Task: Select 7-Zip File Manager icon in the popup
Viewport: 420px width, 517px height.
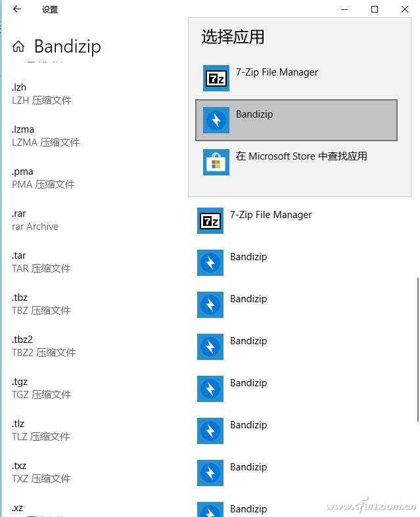Action: pos(216,78)
